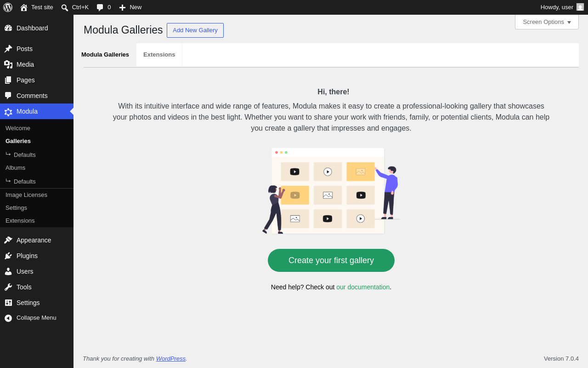This screenshot has height=368, width=588.
Task: Switch to the Extensions tab
Action: (159, 55)
